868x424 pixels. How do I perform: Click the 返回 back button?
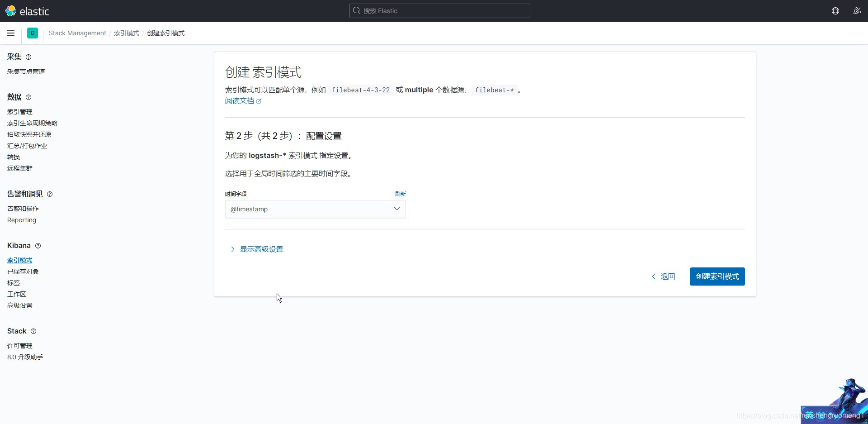[x=663, y=276]
